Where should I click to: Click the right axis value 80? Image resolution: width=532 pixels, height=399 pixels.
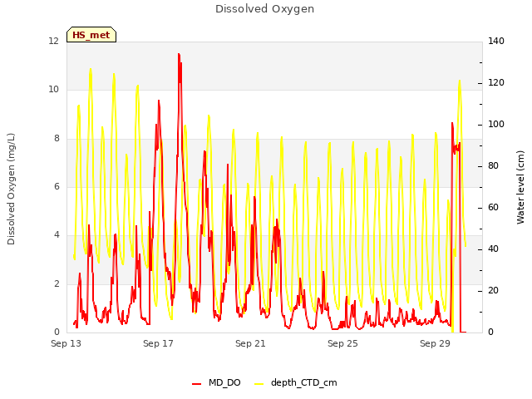coord(493,166)
